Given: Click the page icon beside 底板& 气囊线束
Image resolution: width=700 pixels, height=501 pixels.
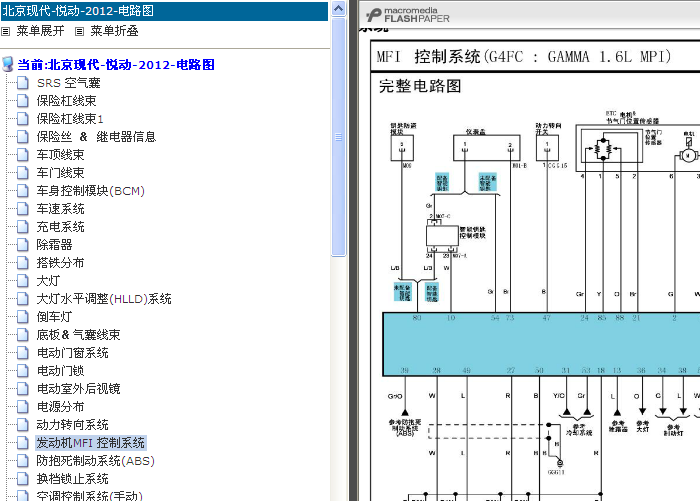Looking at the screenshot, I should tap(23, 334).
